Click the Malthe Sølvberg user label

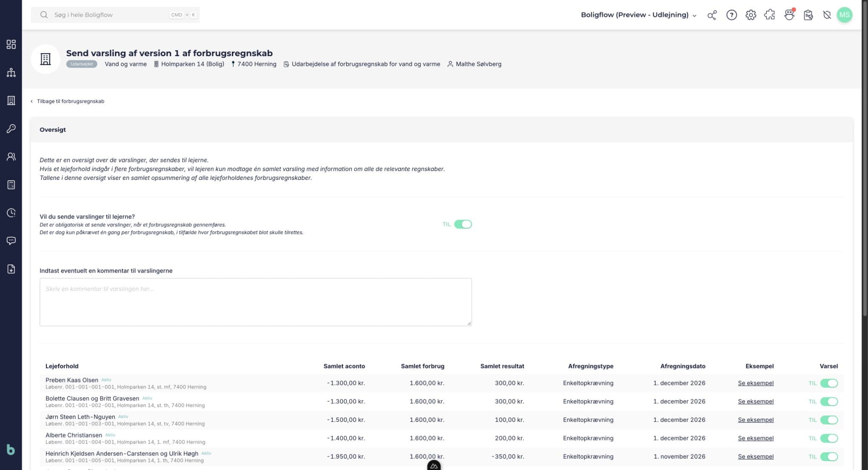[474, 64]
